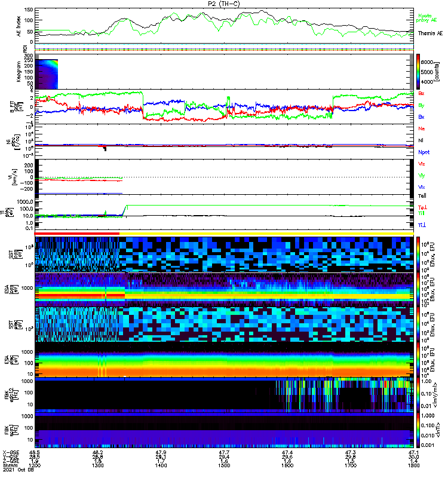The width and height of the screenshot is (448, 478).
Task: Select the "<|nT|>" colorbar label
Action: click(438, 430)
